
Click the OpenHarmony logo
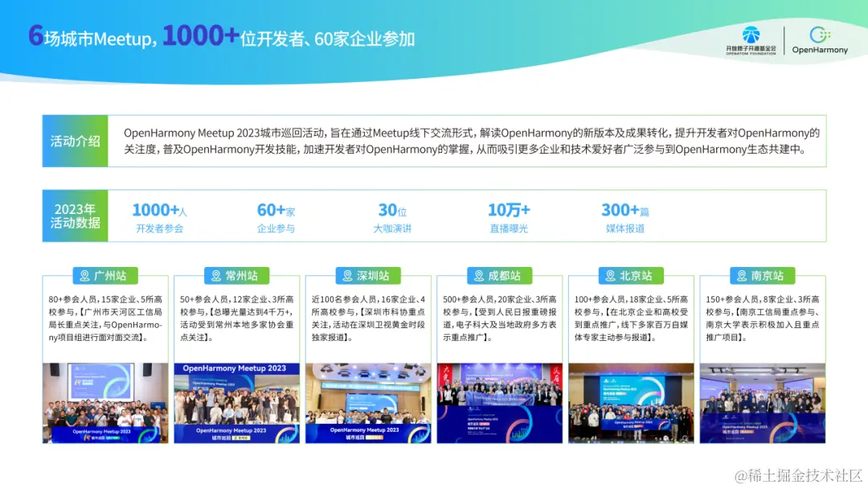[820, 40]
